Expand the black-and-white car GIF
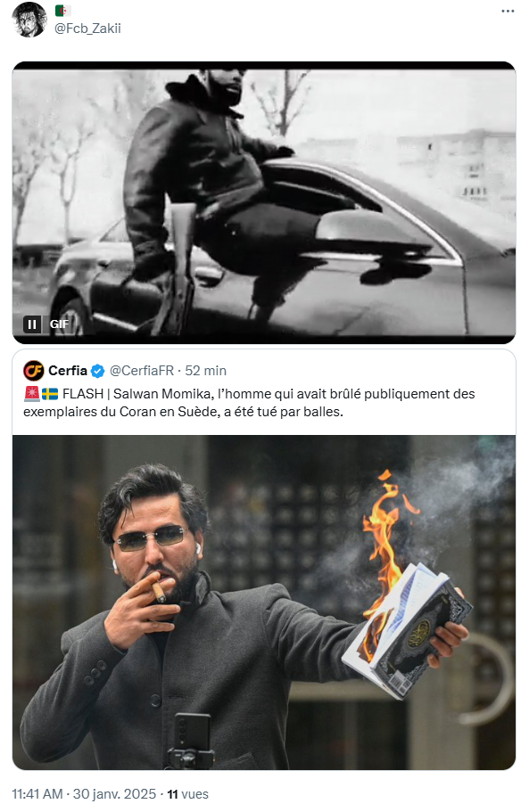 pyautogui.click(x=264, y=202)
